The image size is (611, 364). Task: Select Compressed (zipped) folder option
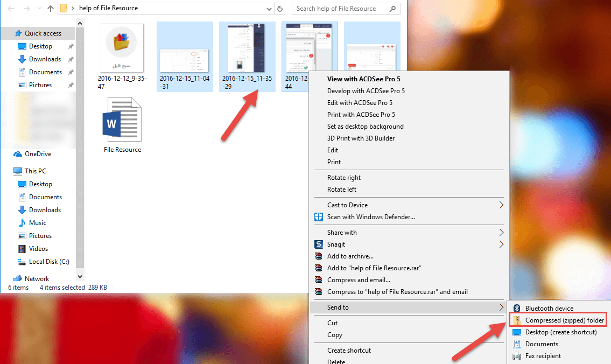[564, 320]
